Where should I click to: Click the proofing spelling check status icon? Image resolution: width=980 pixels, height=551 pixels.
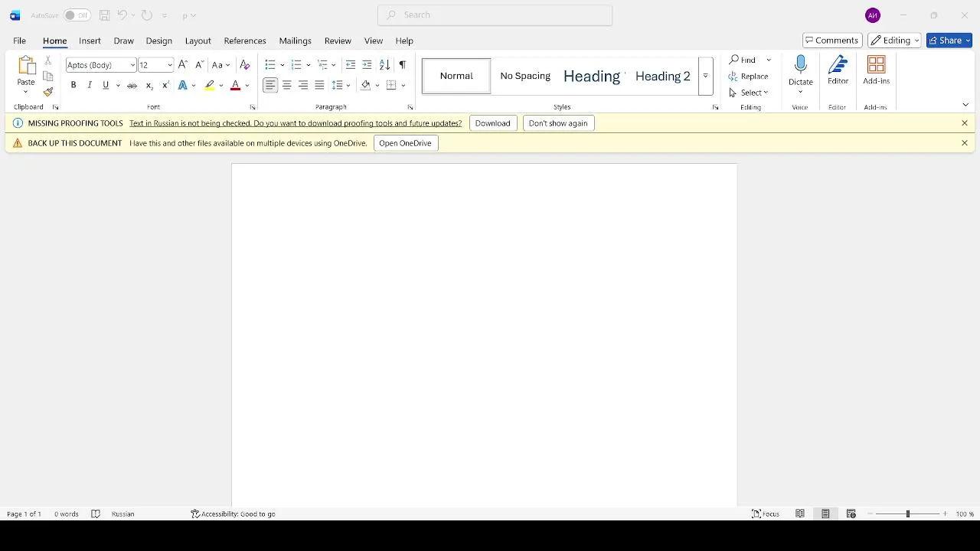coord(96,514)
